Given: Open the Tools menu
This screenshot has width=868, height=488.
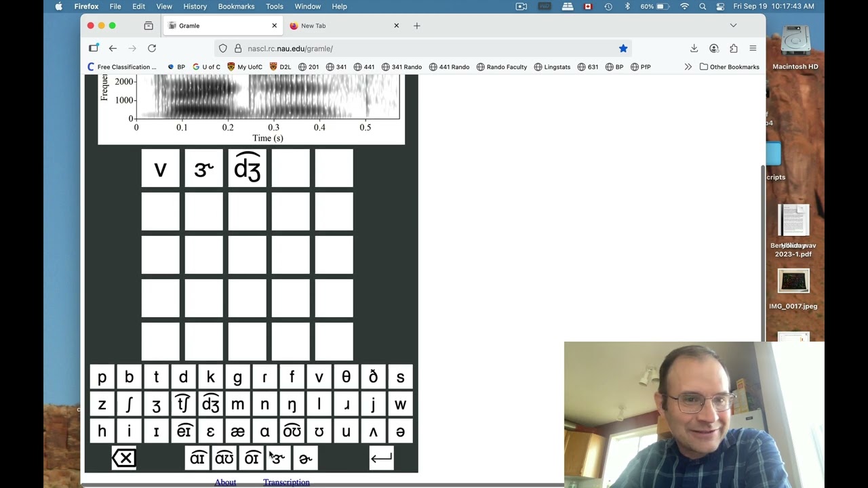Looking at the screenshot, I should pyautogui.click(x=275, y=6).
